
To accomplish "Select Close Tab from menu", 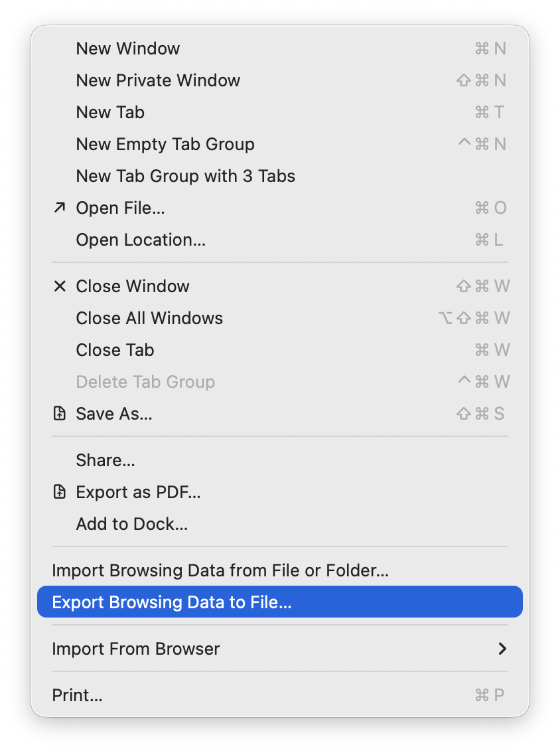I will coord(115,350).
